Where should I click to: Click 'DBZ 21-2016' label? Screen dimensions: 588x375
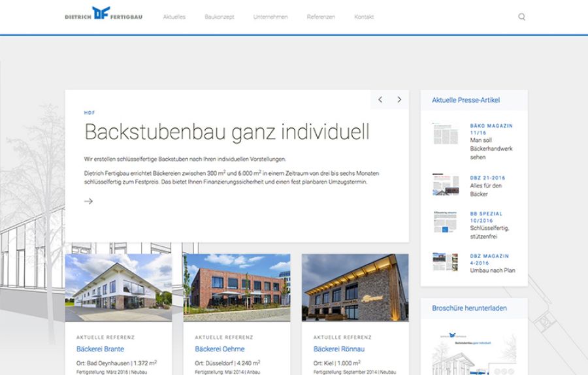[487, 178]
